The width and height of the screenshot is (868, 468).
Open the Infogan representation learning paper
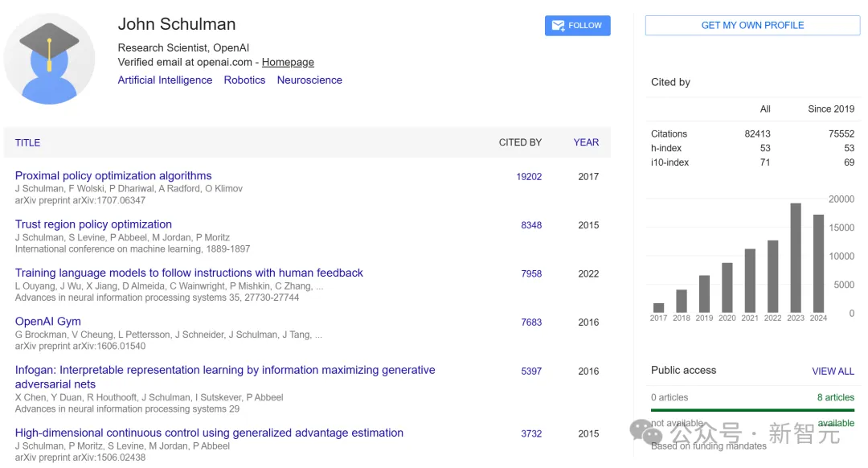point(225,371)
